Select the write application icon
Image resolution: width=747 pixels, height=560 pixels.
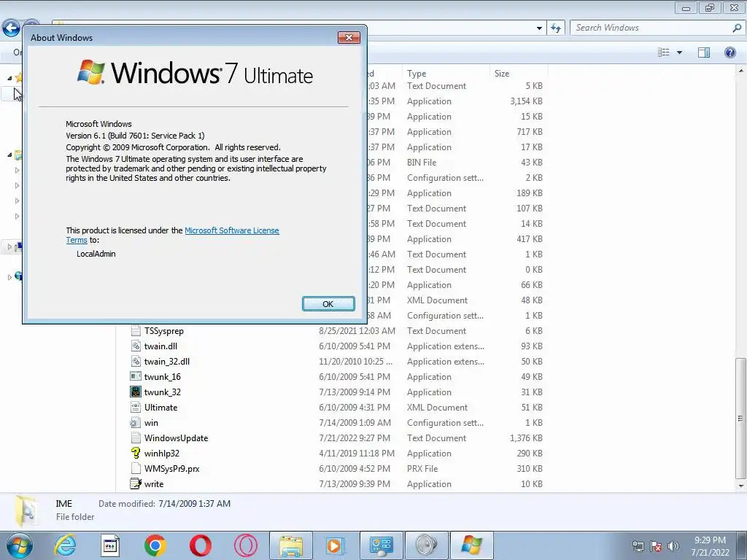coord(136,484)
